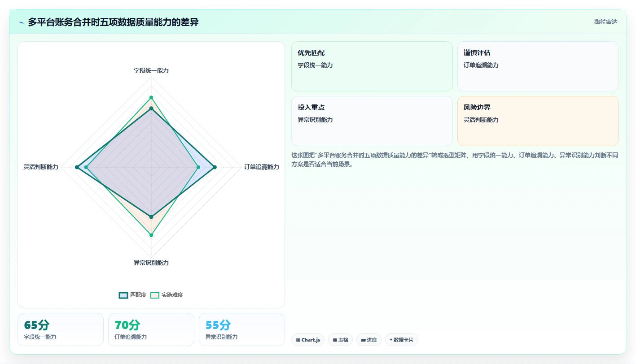
Task: Toggle the 匹配度 legend entry
Action: click(133, 295)
